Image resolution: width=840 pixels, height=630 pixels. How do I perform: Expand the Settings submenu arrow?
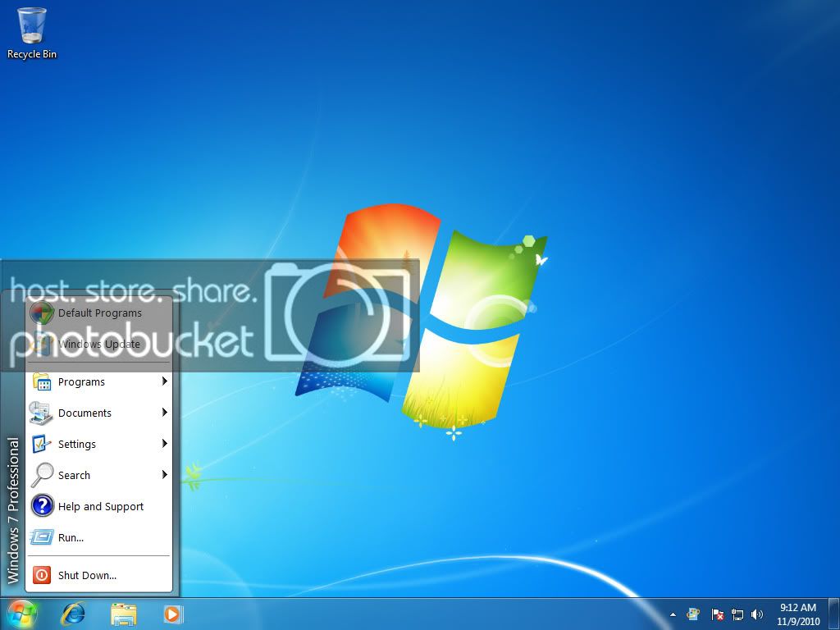[165, 444]
